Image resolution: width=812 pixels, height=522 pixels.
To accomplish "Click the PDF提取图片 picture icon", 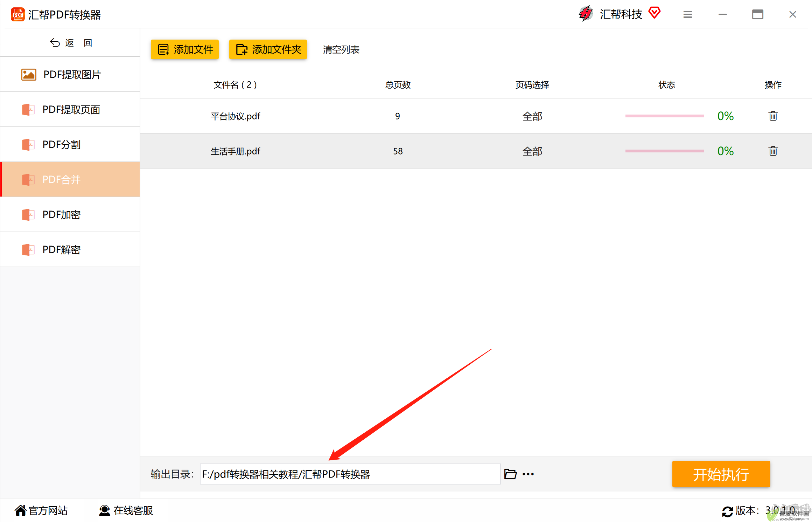I will tap(29, 75).
